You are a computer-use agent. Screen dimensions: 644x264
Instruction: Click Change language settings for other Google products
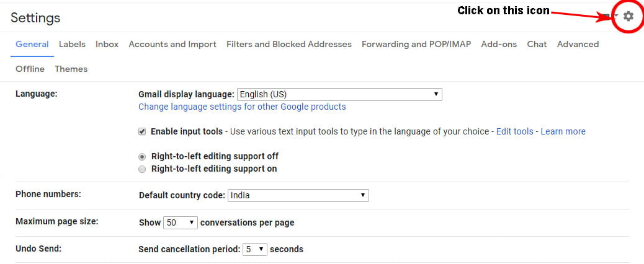[242, 107]
